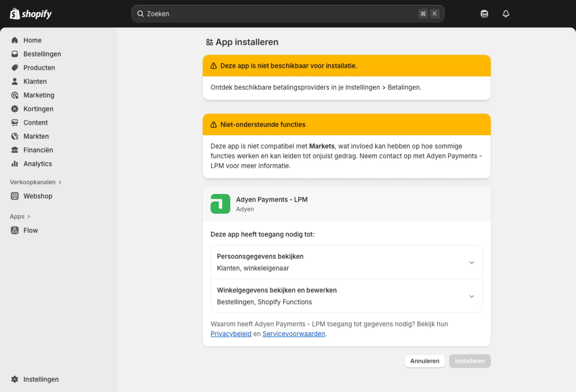Click 'Bestellingen, Shopify Functions' permission detail

coord(264,302)
